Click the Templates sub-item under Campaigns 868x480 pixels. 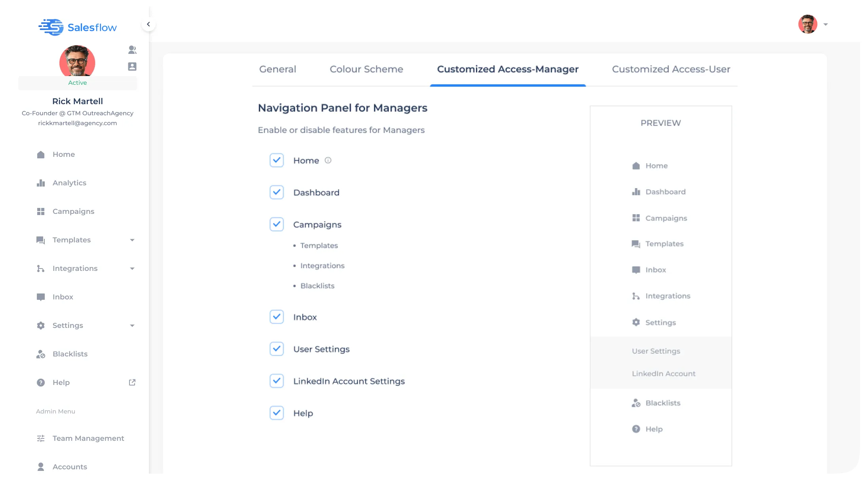coord(319,246)
